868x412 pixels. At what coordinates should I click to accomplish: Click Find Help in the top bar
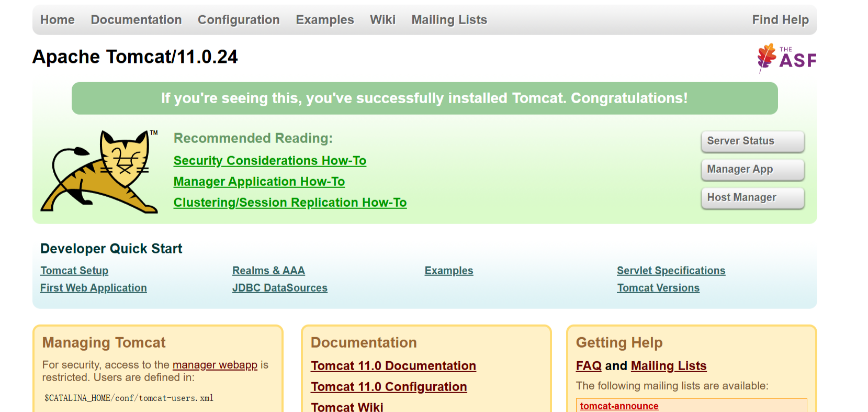pos(780,20)
